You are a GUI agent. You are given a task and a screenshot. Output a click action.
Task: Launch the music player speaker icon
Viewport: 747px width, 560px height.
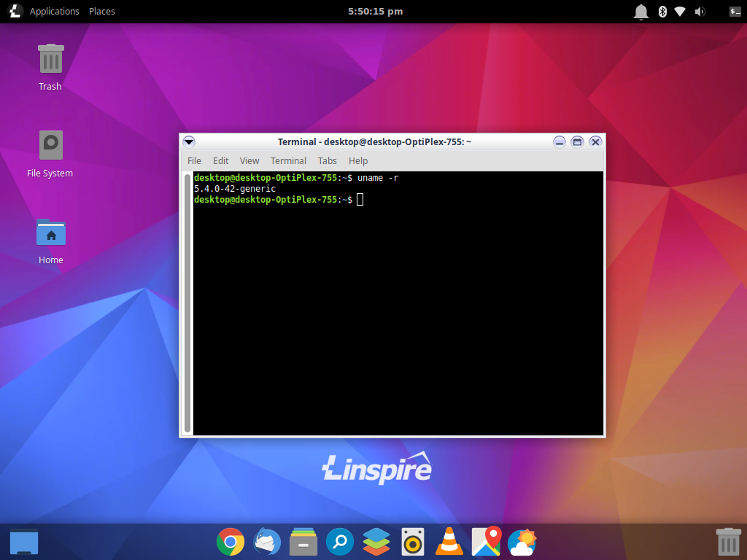pyautogui.click(x=413, y=542)
